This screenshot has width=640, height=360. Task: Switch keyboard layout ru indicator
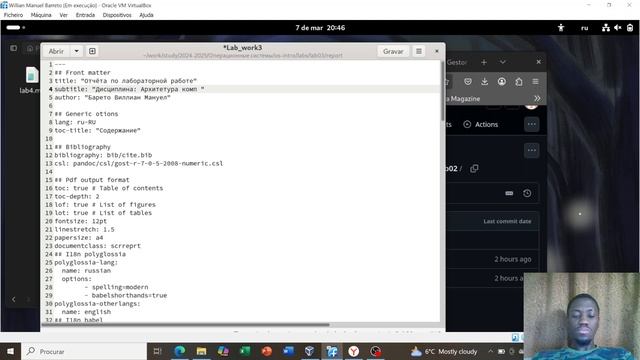(x=584, y=28)
